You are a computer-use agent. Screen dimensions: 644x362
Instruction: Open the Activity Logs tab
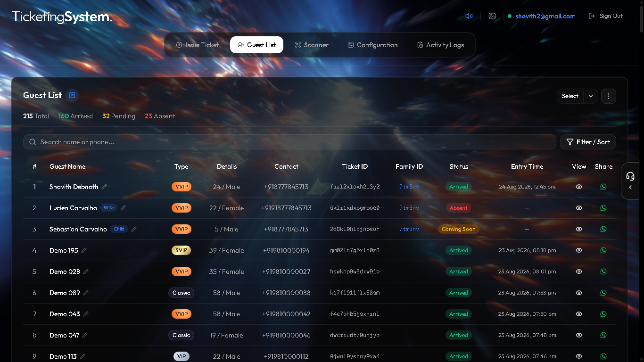[x=440, y=45]
